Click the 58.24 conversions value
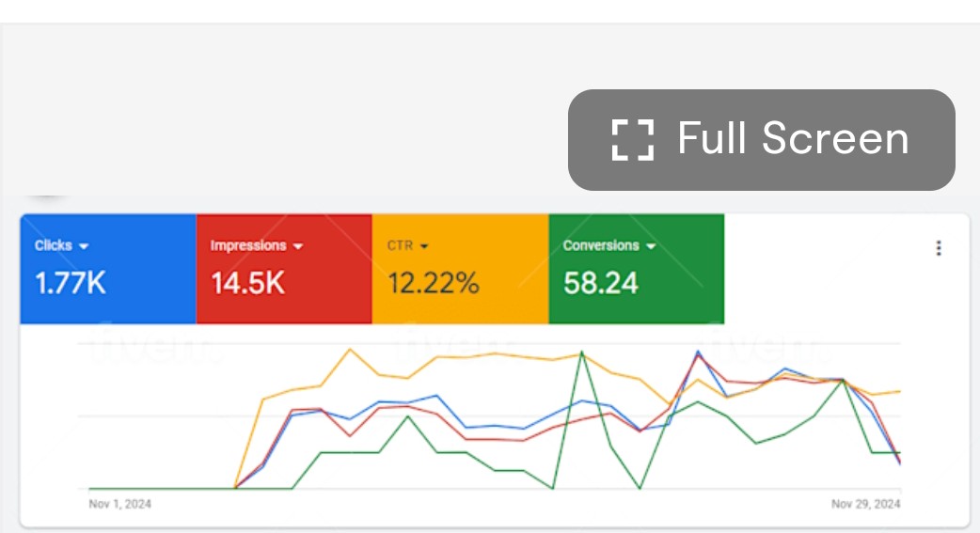 [x=601, y=283]
